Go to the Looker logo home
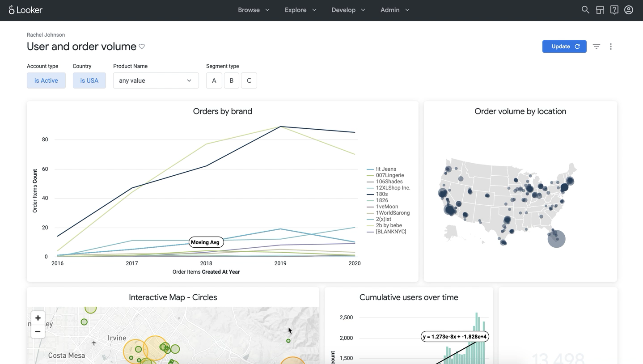 tap(25, 10)
